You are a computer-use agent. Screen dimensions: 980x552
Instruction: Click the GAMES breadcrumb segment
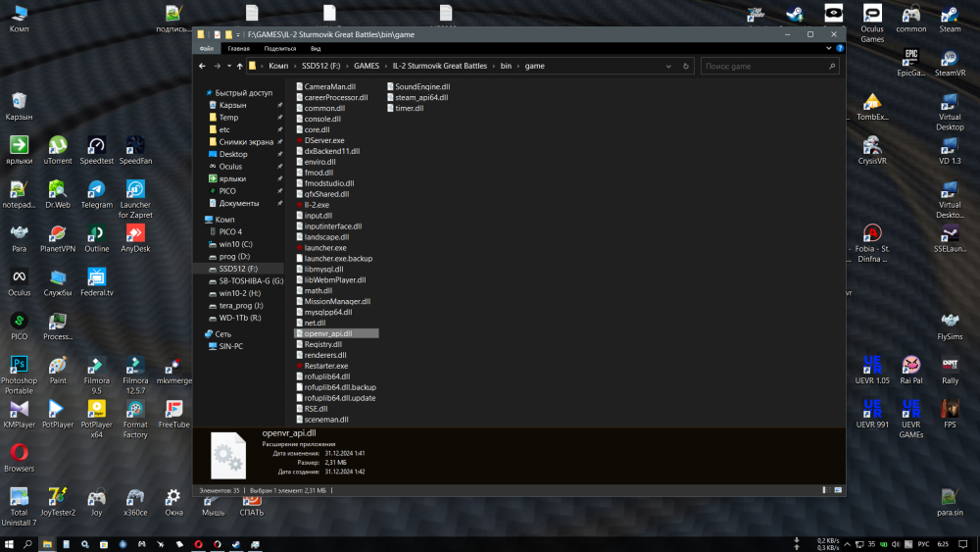point(367,66)
